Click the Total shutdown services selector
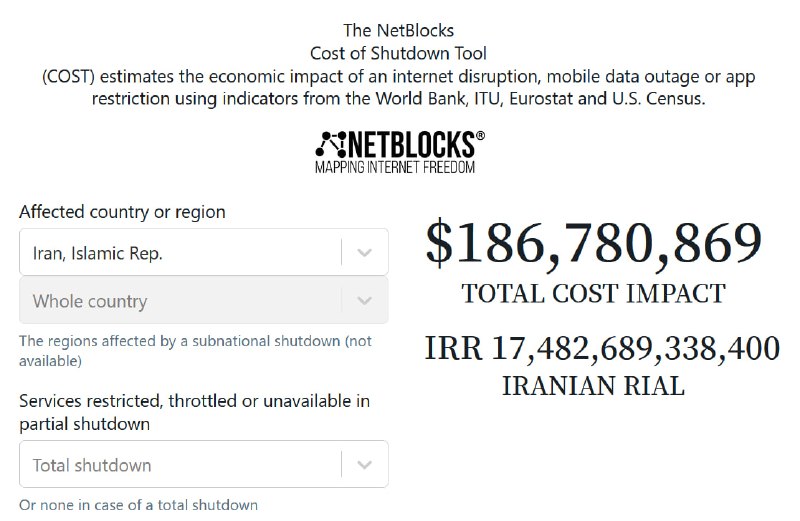Image resolution: width=800 pixels, height=521 pixels. 204,464
